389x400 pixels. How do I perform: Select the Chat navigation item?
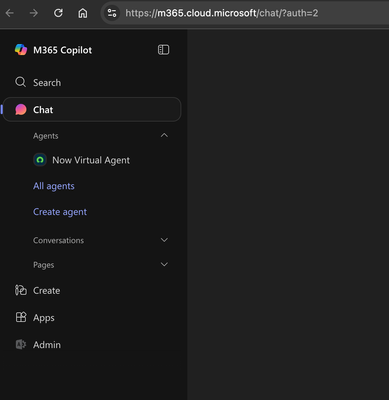click(92, 109)
